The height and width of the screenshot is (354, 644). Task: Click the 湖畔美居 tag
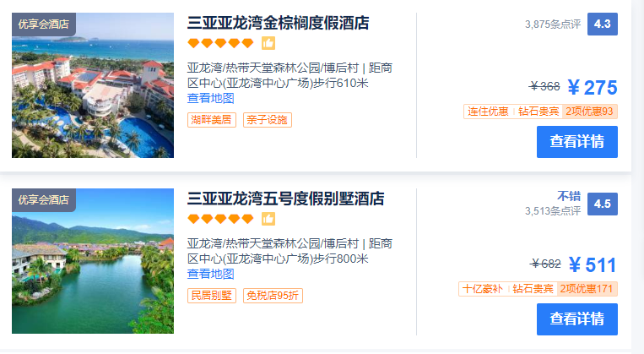[212, 120]
